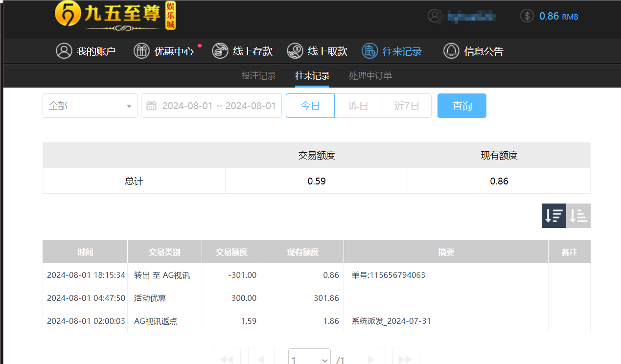Click the ascending sort icon

pos(578,215)
